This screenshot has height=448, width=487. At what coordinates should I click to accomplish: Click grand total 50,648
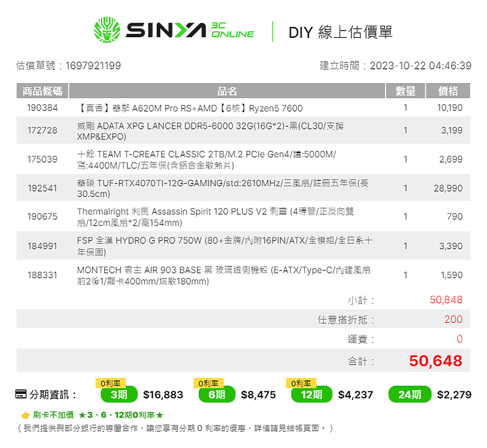436,361
